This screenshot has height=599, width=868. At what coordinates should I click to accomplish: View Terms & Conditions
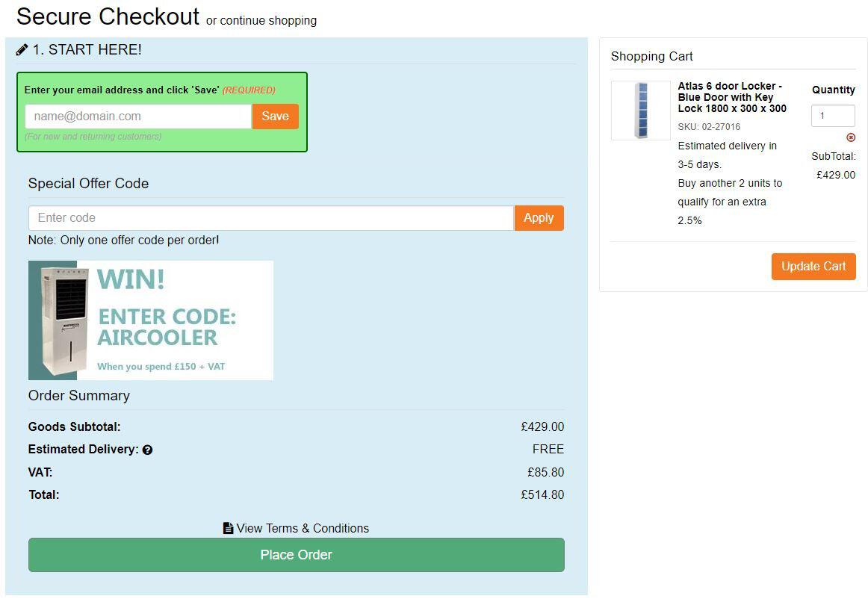coord(302,528)
